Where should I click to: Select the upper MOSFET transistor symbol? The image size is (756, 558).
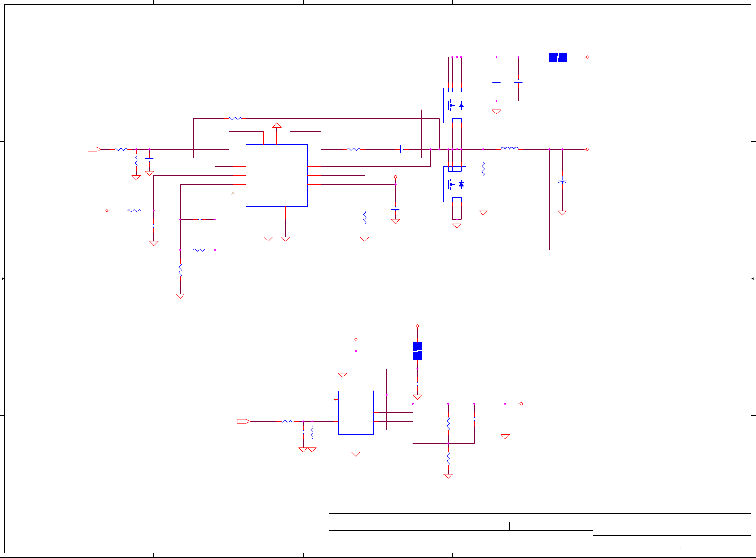pyautogui.click(x=455, y=106)
